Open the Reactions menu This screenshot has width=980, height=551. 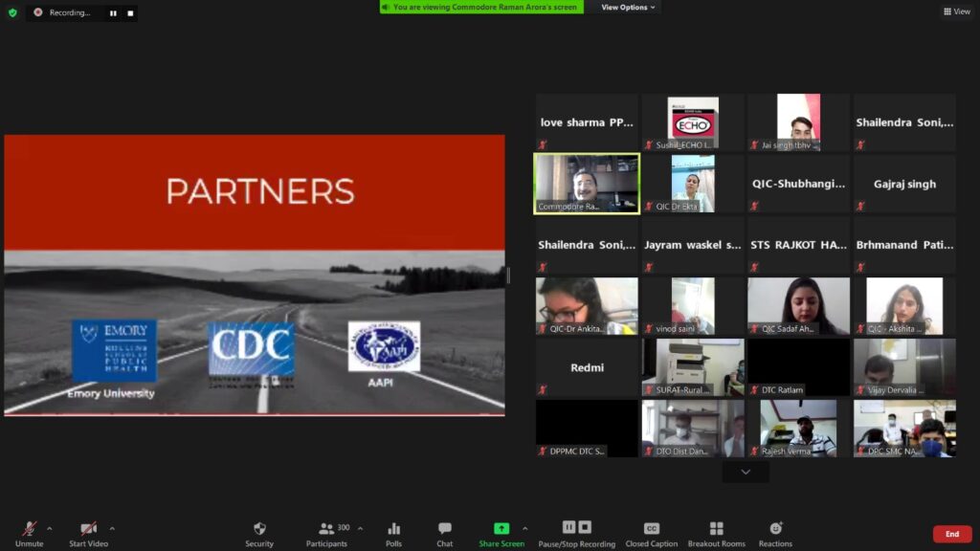[x=775, y=529]
